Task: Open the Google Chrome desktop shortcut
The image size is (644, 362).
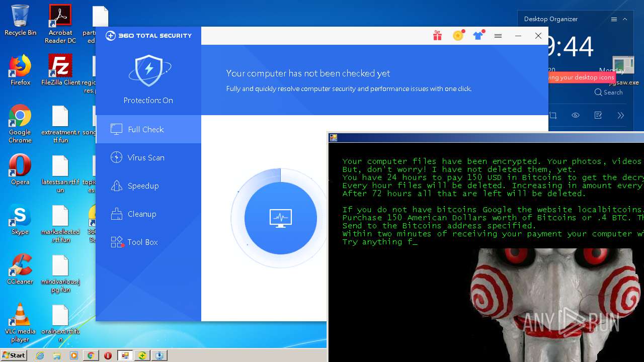Action: click(20, 124)
